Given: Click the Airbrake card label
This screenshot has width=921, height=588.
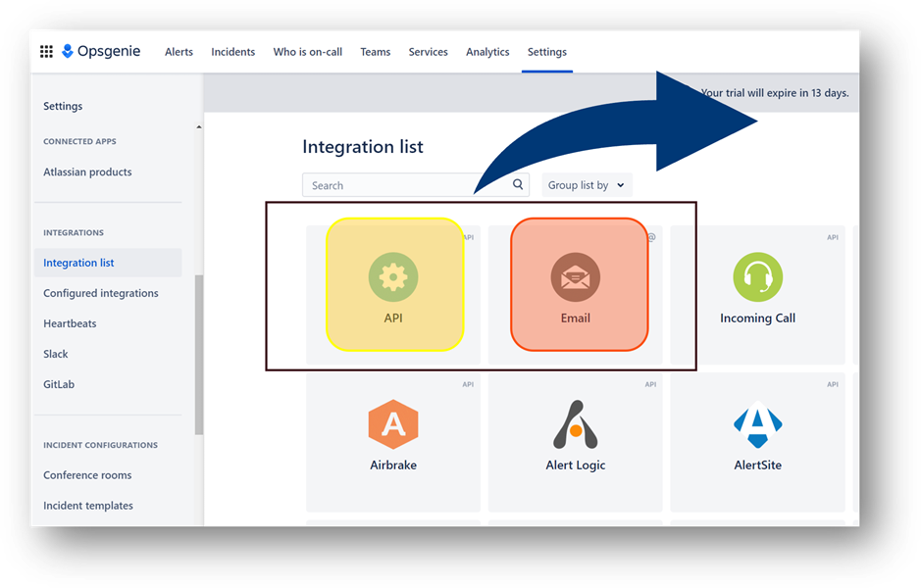Looking at the screenshot, I should point(393,465).
